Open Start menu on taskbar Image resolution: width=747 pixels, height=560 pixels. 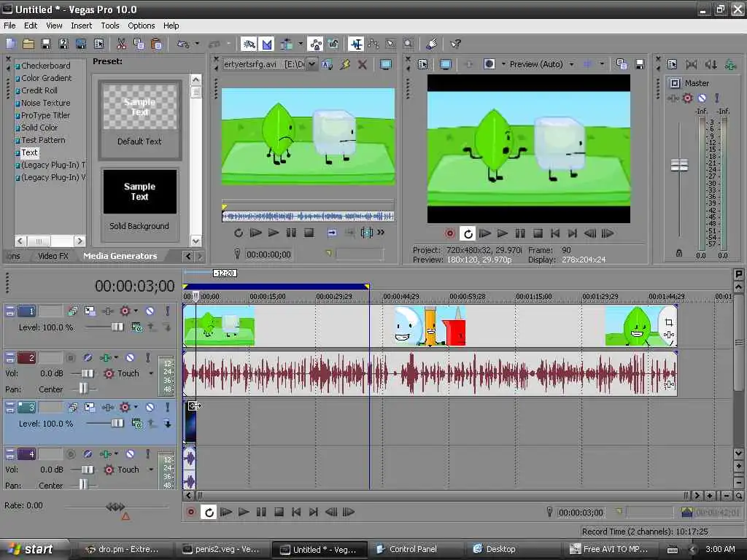click(34, 549)
